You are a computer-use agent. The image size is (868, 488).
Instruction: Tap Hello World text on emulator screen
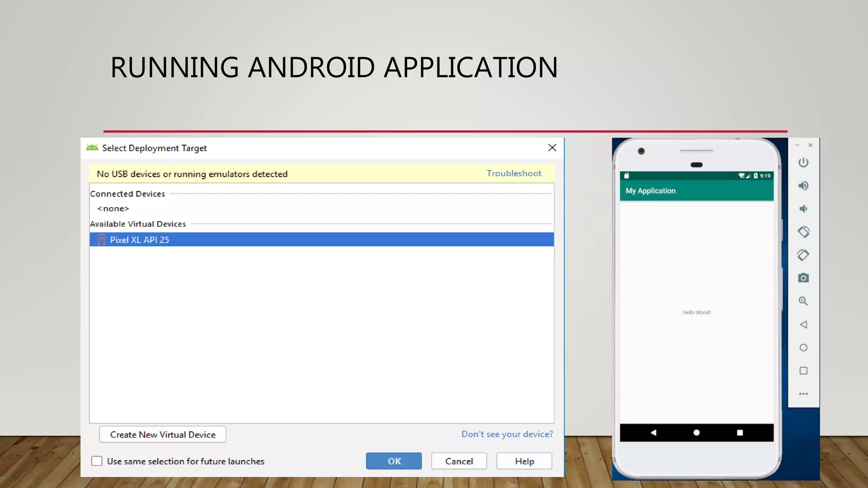(696, 312)
